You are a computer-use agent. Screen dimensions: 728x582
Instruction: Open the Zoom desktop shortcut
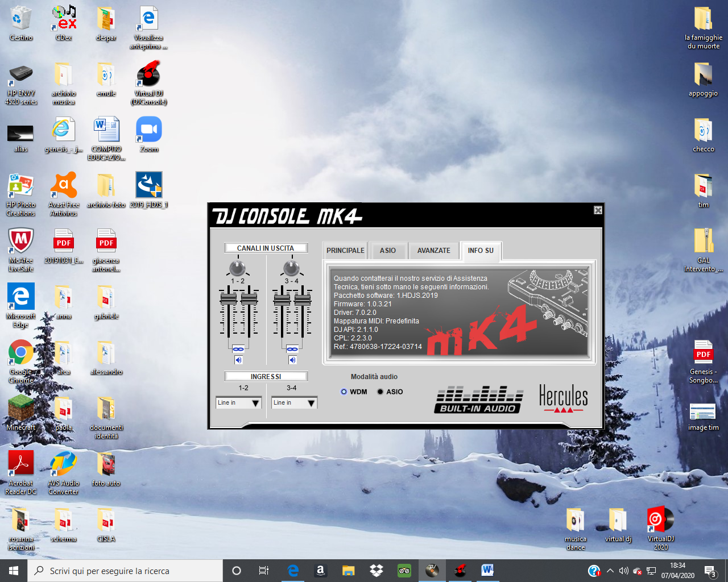point(149,135)
